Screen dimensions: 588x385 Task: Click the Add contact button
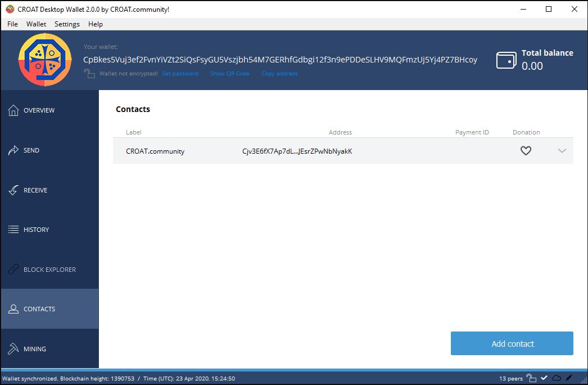[x=512, y=343]
